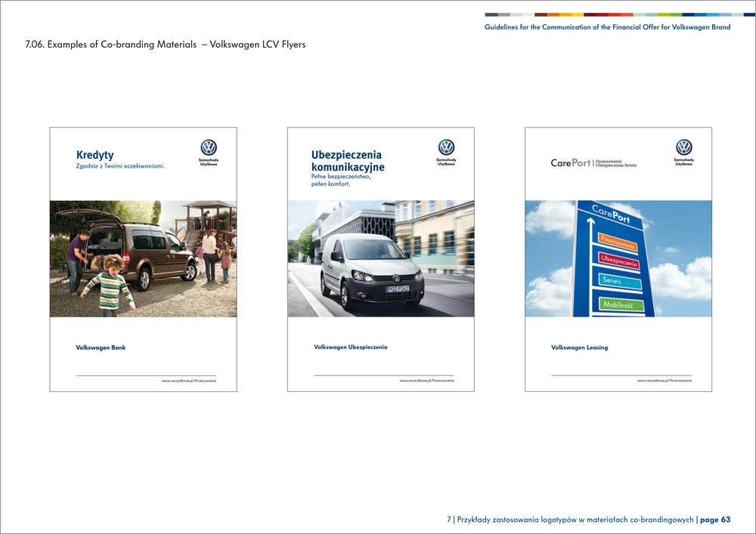756x534 pixels.
Task: Click the orange Finansowanie sign
Action: click(618, 242)
